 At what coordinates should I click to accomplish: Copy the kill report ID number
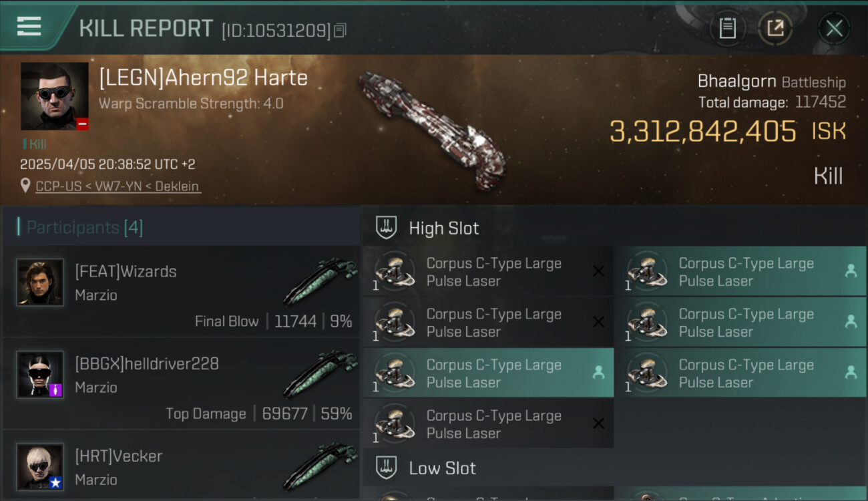point(341,30)
